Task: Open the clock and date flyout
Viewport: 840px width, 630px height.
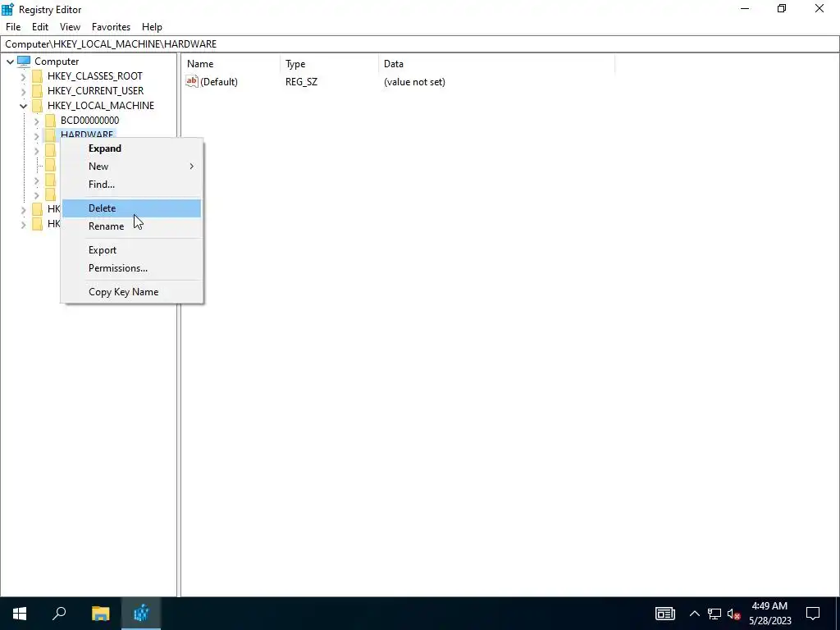Action: click(769, 614)
